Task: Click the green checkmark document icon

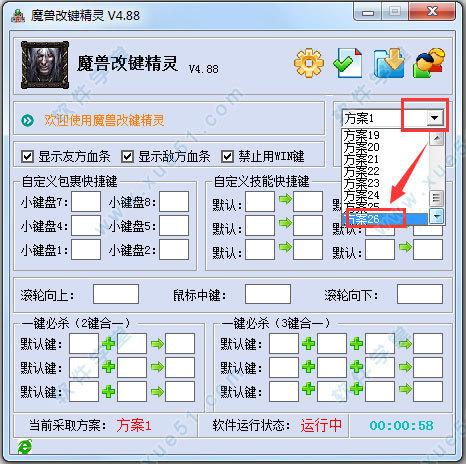Action: pos(348,63)
